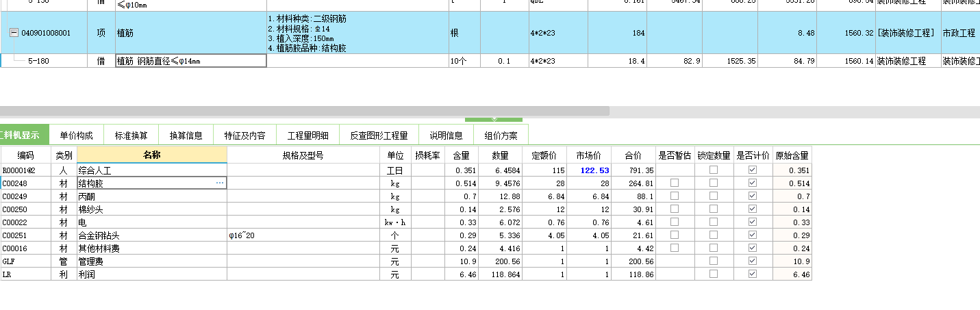Uncheck 是否计价 for 综合人工 row

[x=753, y=170]
